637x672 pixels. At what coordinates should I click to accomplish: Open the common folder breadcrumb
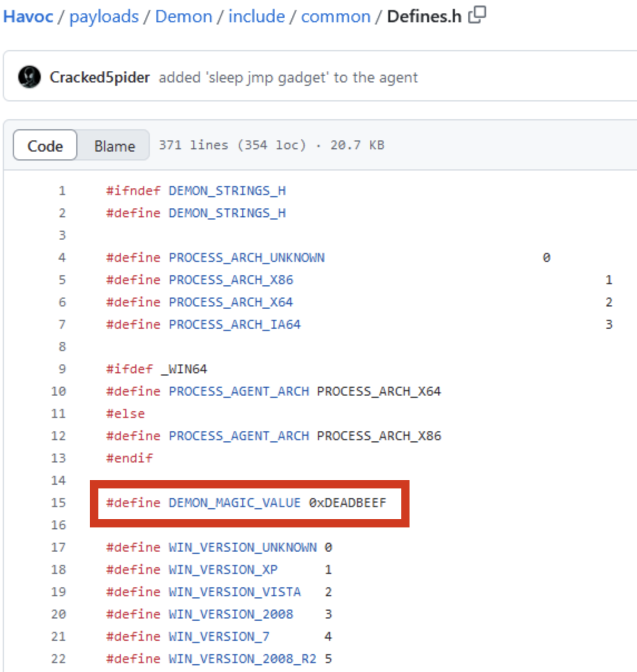(335, 17)
